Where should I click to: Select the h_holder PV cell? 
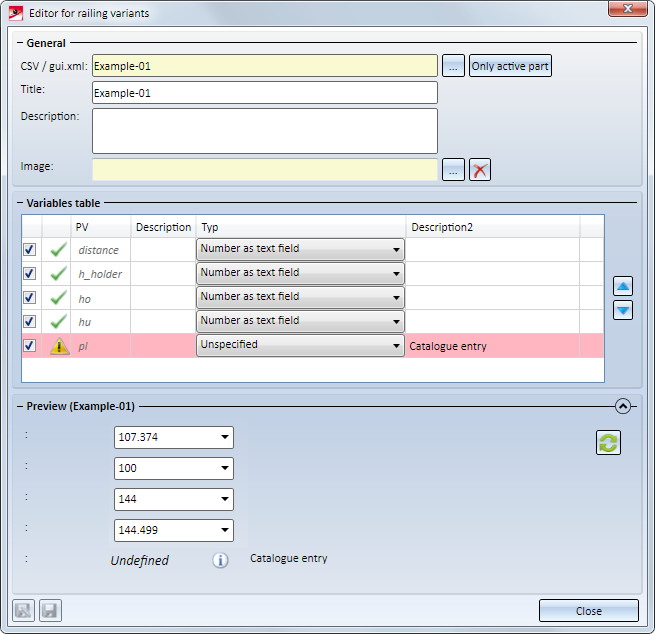100,274
